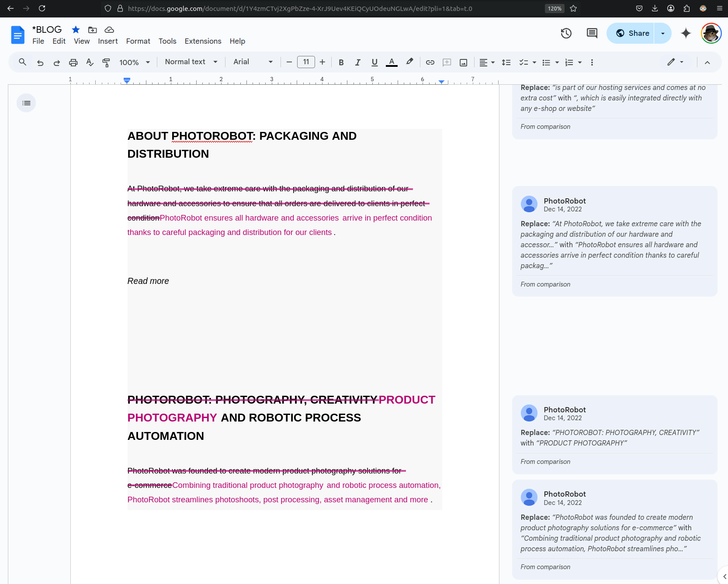
Task: Add a comment from toolbar
Action: [447, 62]
